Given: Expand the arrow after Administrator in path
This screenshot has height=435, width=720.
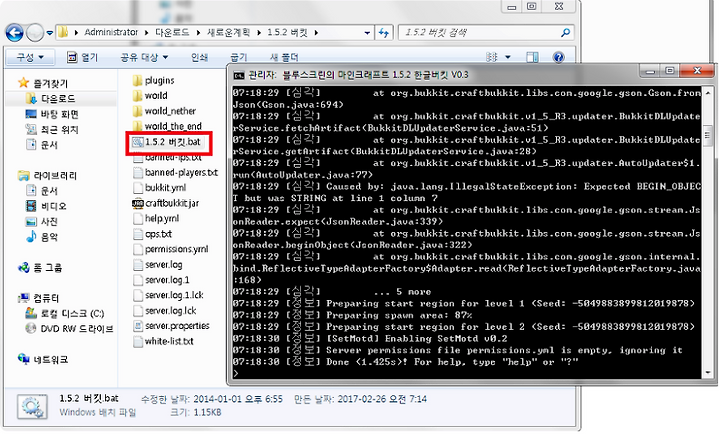Looking at the screenshot, I should tap(146, 33).
